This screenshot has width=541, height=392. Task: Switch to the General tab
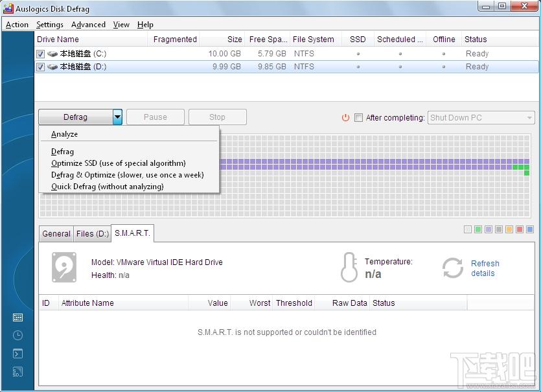56,234
